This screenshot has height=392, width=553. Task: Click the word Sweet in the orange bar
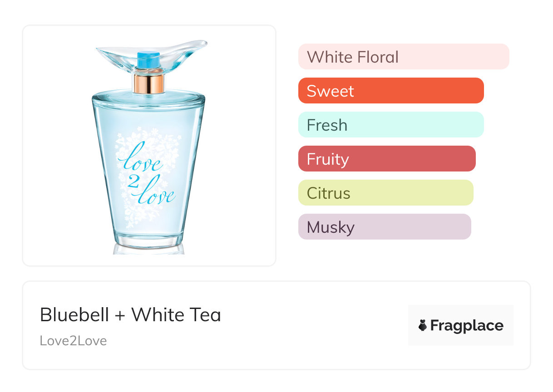click(330, 91)
